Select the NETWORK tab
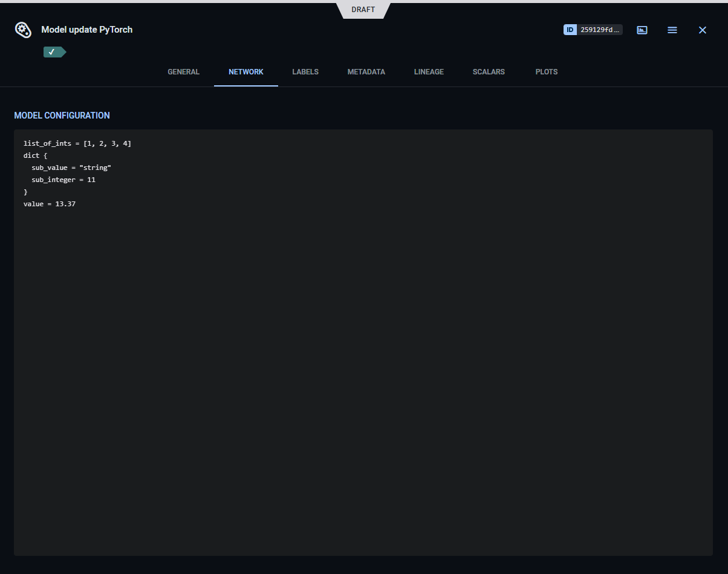 tap(245, 71)
